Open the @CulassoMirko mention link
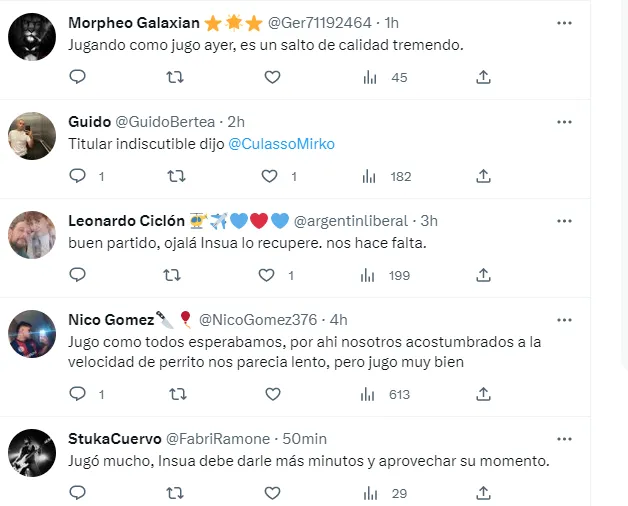 click(x=281, y=144)
